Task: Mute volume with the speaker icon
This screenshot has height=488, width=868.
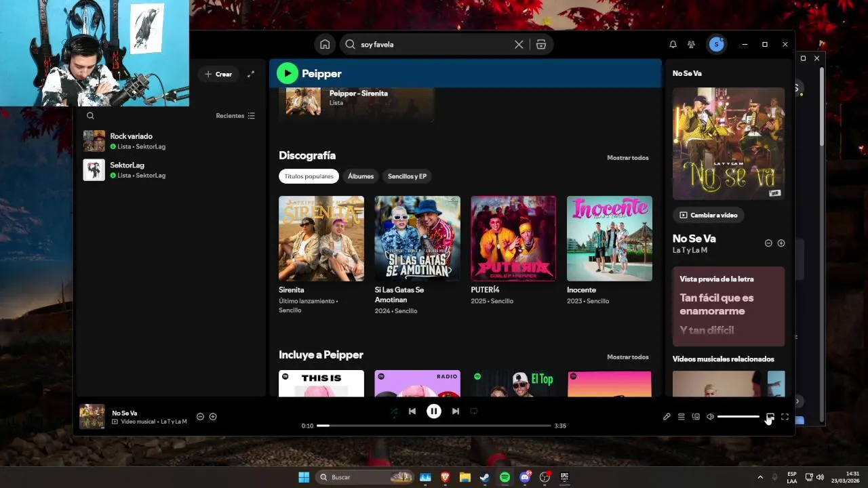Action: [x=710, y=417]
